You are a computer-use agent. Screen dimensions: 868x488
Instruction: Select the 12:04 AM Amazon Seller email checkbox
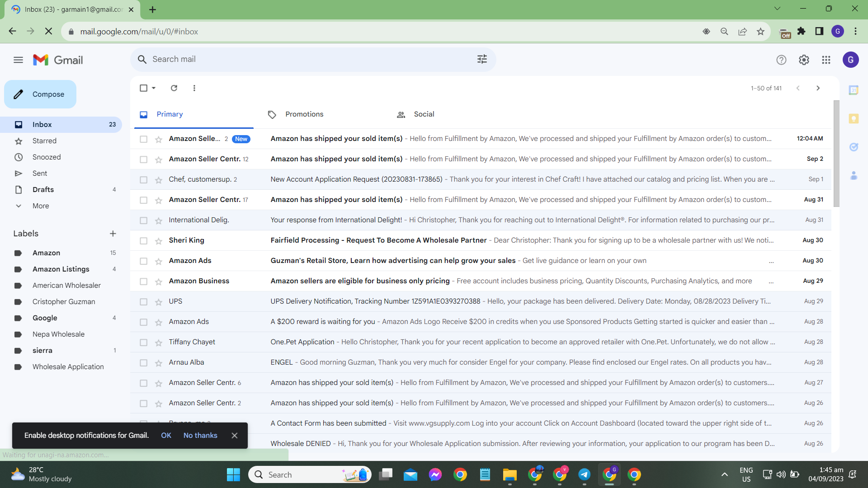[144, 139]
